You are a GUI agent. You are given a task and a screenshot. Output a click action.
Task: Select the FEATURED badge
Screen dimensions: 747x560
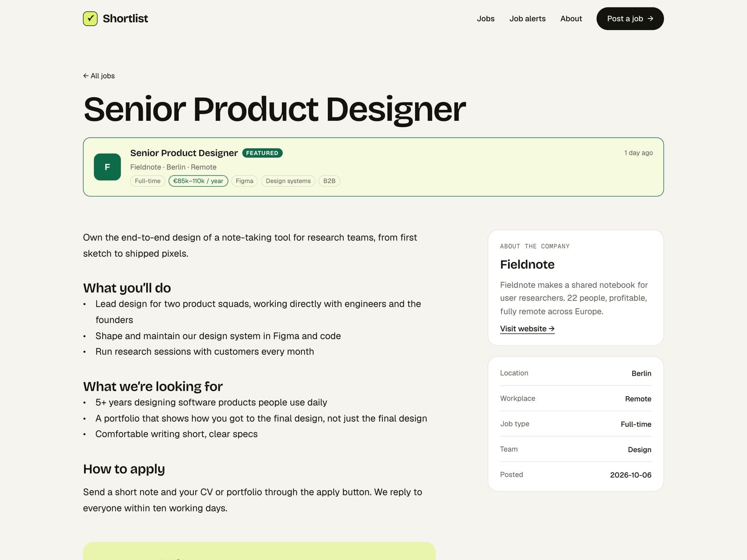(x=262, y=153)
